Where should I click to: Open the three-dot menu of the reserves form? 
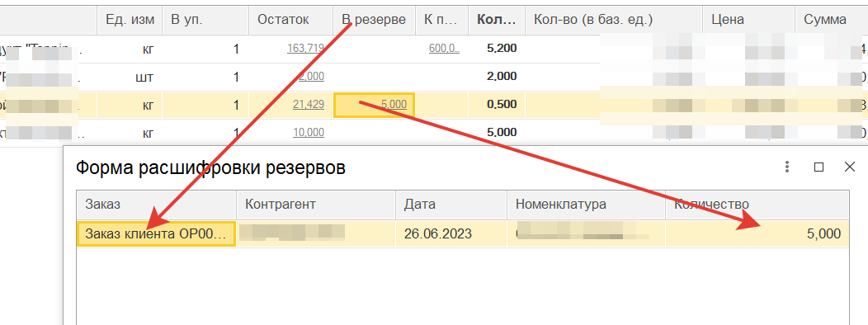pos(786,167)
